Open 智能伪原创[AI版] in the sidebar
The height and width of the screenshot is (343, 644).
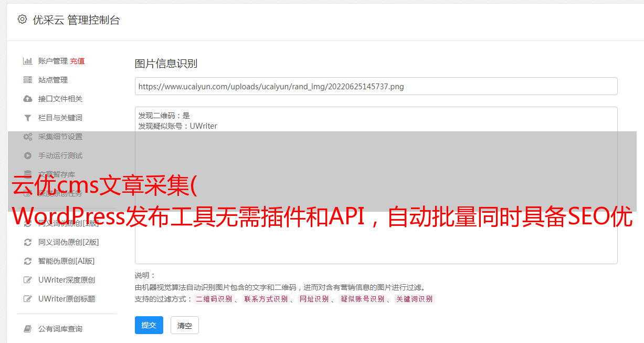pyautogui.click(x=67, y=261)
